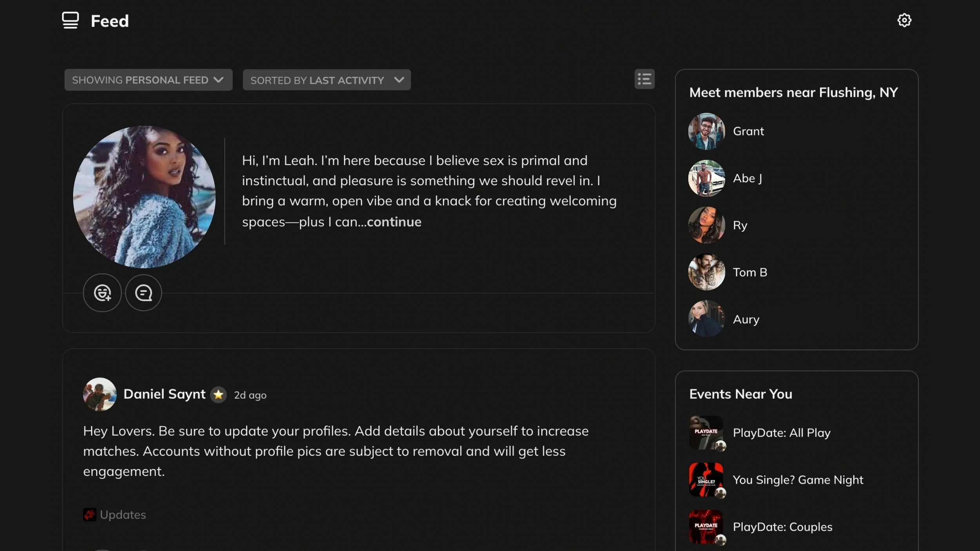Click the Updates category icon
The height and width of the screenshot is (551, 980).
(x=89, y=514)
